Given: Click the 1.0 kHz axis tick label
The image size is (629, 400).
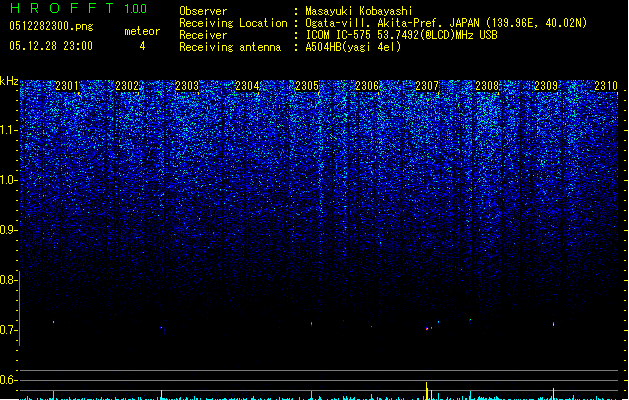Looking at the screenshot, I should (x=8, y=180).
